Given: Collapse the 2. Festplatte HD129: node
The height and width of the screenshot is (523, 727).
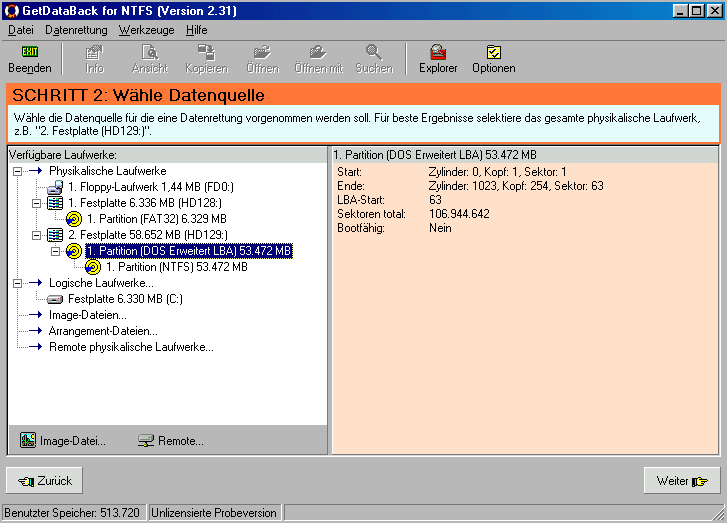Looking at the screenshot, I should pyautogui.click(x=36, y=236).
